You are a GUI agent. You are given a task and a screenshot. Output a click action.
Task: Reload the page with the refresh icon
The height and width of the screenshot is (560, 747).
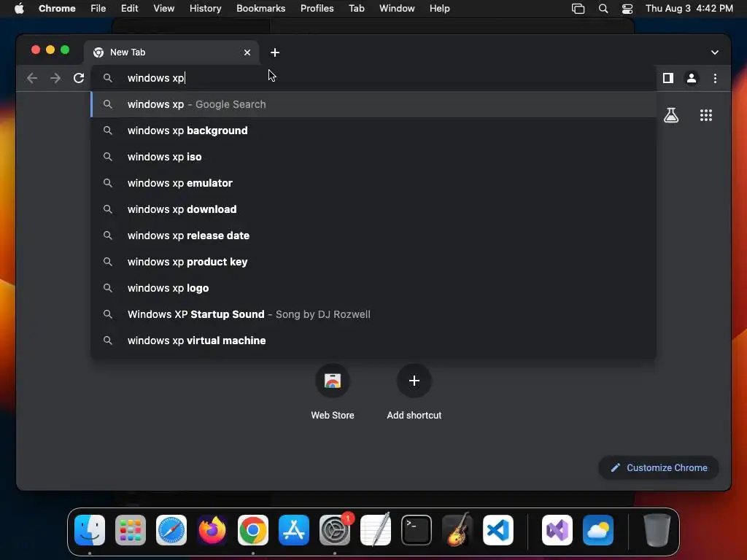(x=79, y=78)
